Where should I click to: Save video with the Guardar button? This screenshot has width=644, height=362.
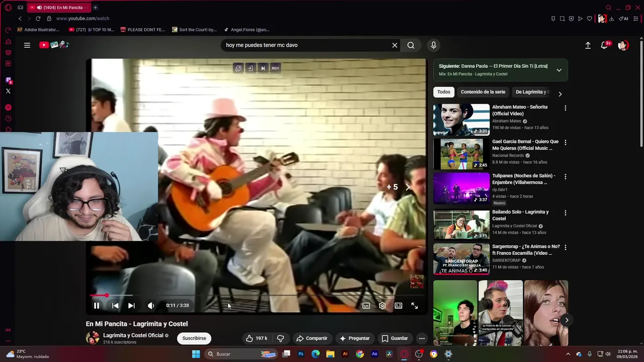tap(395, 338)
